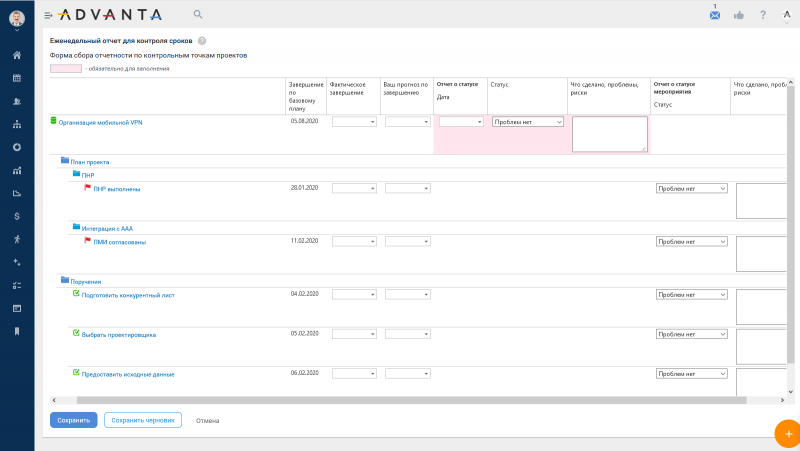Click the table scroll-right arrow
800x451 pixels.
[x=782, y=400]
